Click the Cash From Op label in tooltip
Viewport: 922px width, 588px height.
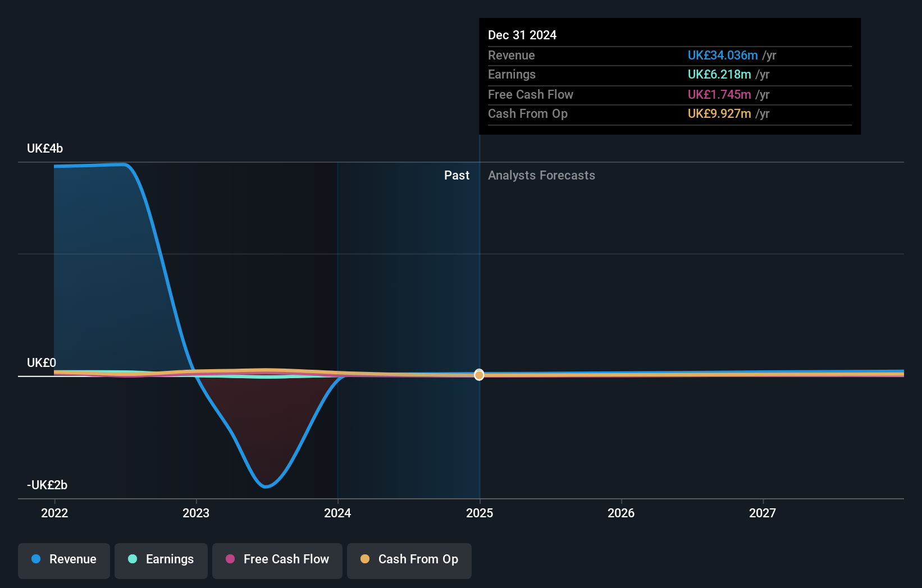click(528, 114)
